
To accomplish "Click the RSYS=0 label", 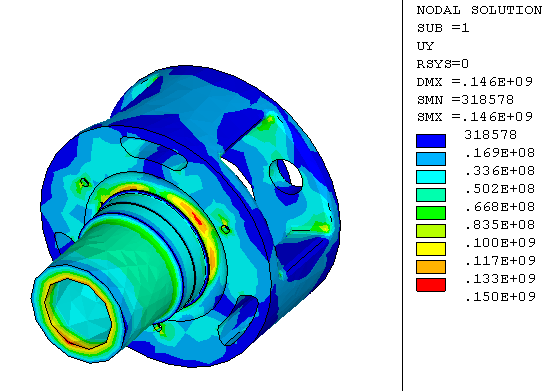I will click(443, 64).
